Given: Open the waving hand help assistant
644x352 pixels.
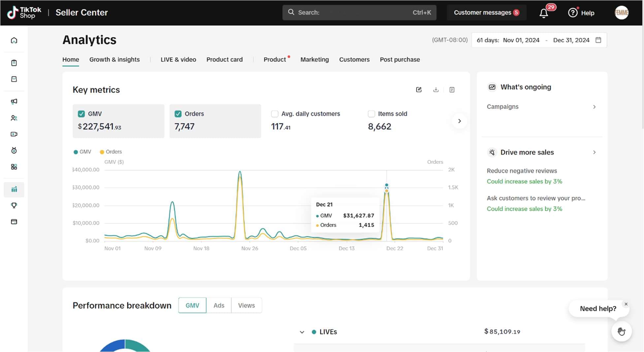Looking at the screenshot, I should tap(622, 331).
